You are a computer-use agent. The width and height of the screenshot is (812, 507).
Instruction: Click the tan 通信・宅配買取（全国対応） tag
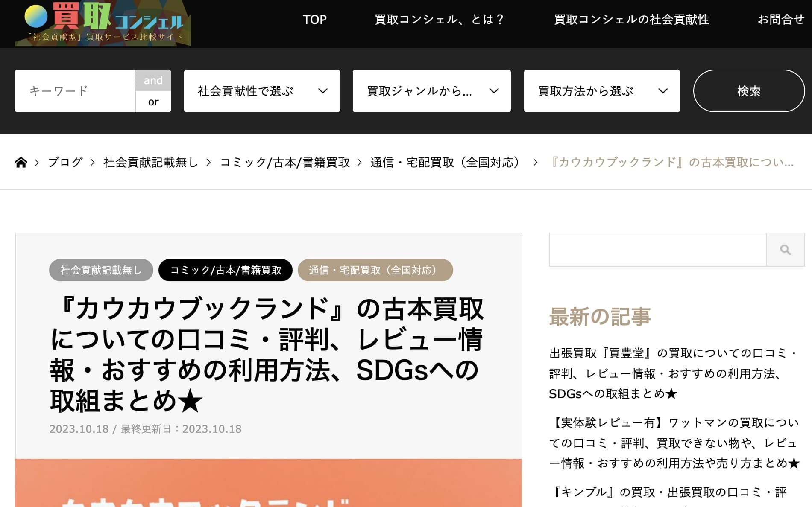[x=375, y=270]
